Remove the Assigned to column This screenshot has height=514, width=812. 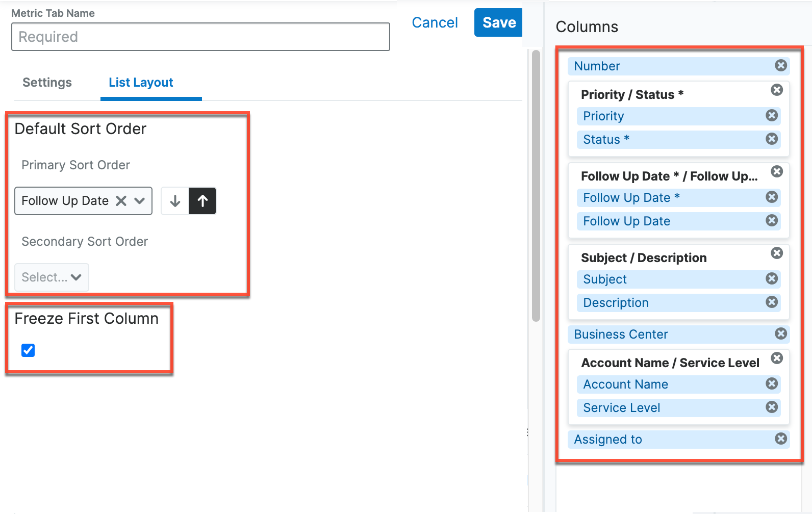click(x=780, y=439)
